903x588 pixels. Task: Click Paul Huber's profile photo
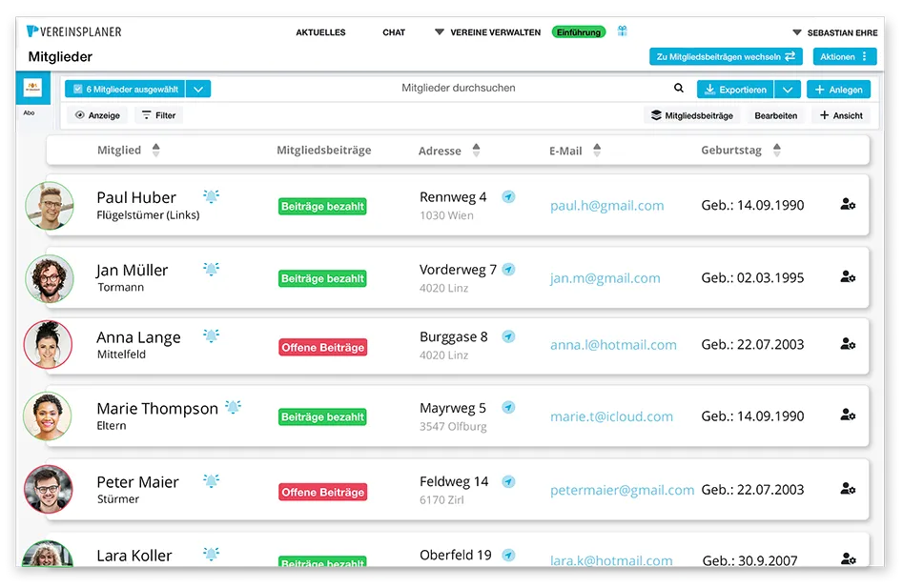click(50, 206)
